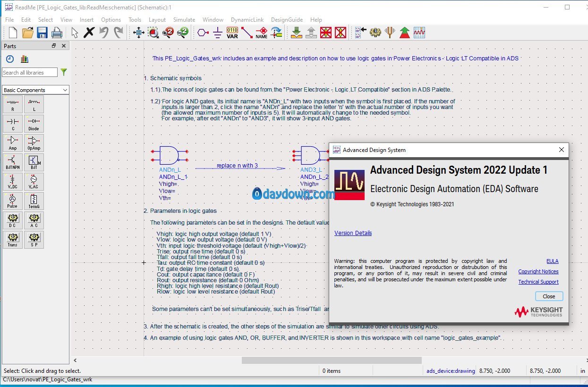Open the DesignGuide menu
Image resolution: width=588 pixels, height=387 pixels.
click(287, 20)
